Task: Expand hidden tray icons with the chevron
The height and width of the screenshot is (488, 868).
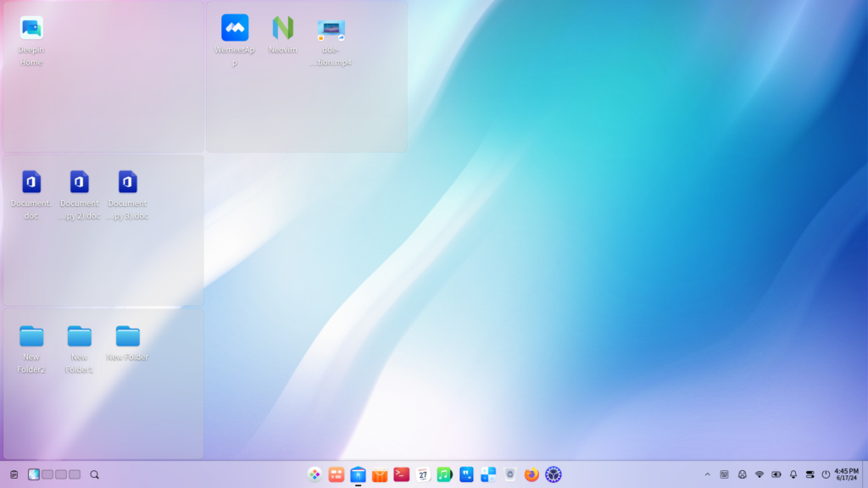Action: click(x=708, y=475)
